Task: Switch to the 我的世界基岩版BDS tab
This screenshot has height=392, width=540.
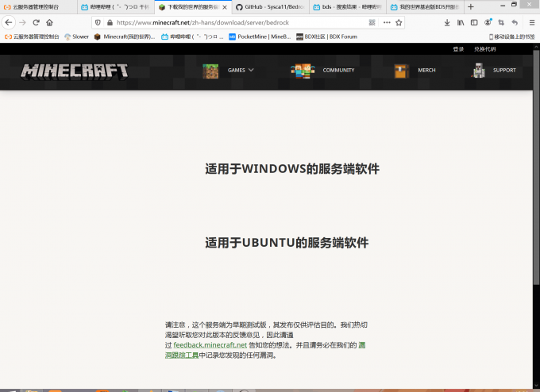Action: 426,7
